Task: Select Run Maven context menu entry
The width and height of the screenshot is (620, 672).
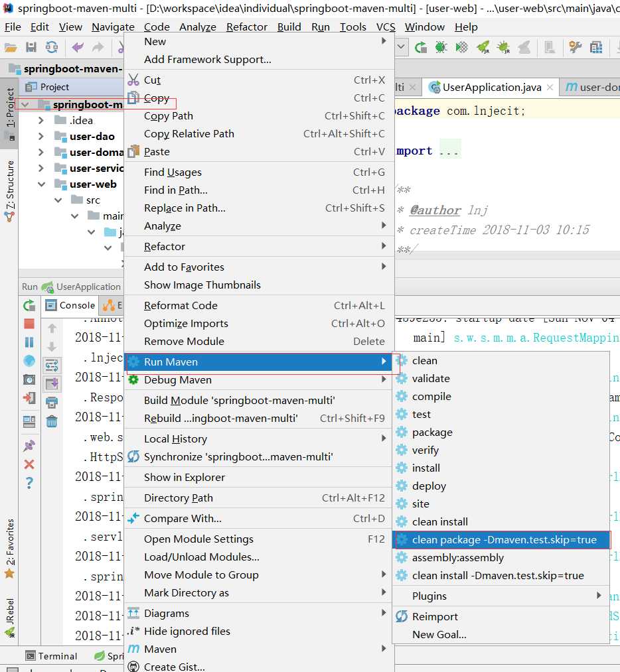Action: click(x=259, y=362)
